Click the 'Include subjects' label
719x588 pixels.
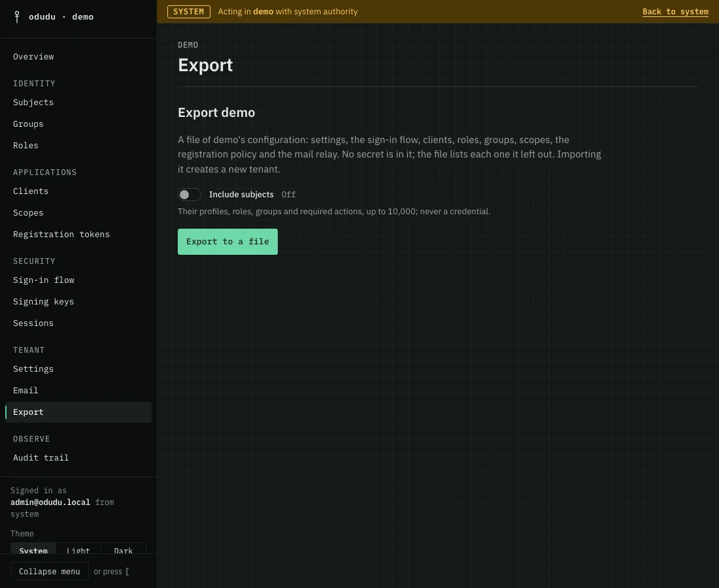pos(241,195)
